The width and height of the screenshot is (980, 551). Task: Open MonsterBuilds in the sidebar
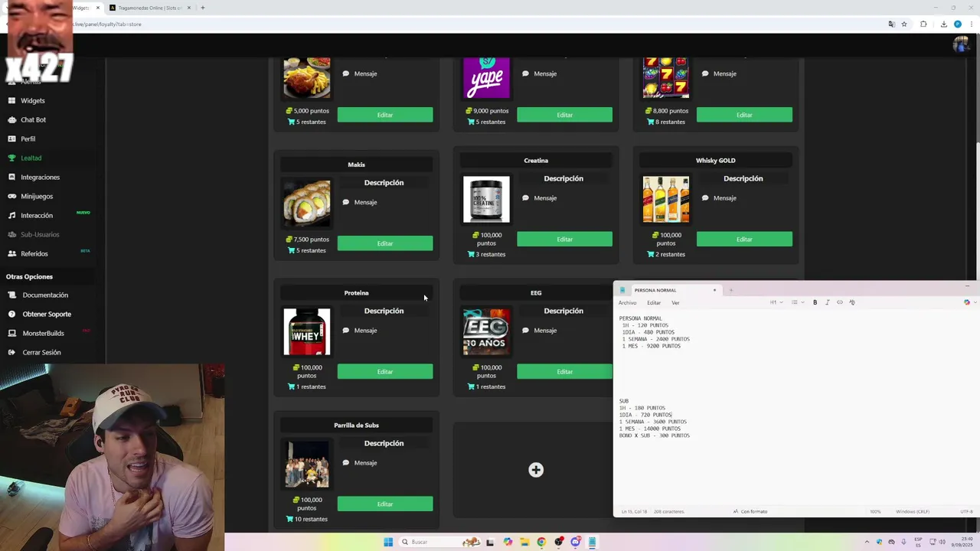point(43,333)
